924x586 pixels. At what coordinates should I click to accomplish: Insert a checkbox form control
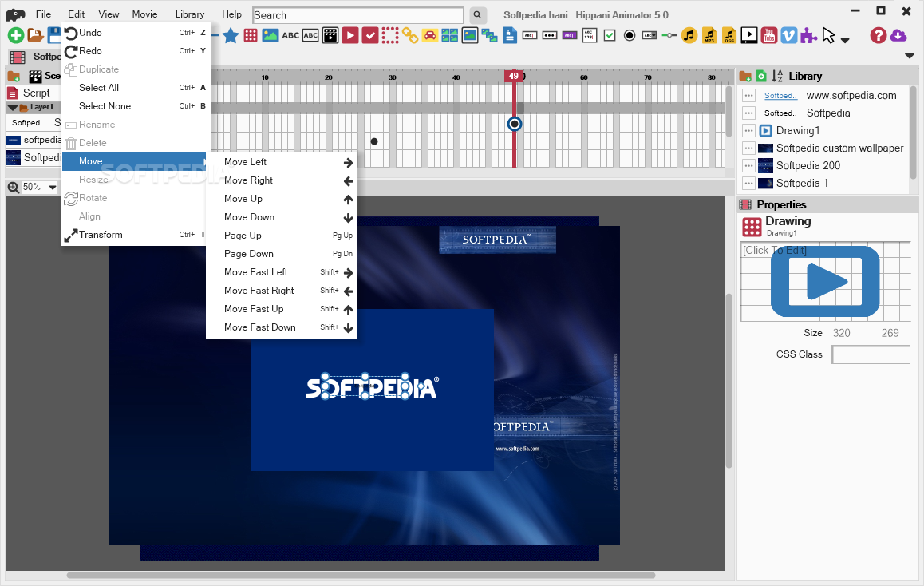click(610, 35)
